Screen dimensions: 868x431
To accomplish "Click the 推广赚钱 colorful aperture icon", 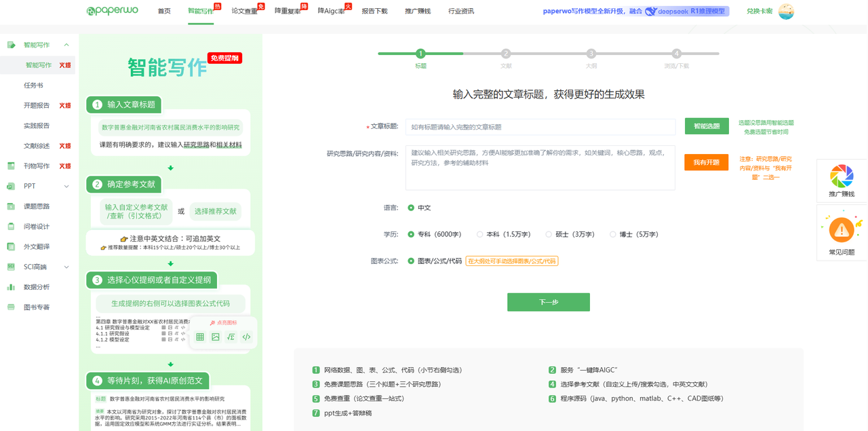I will click(x=842, y=176).
